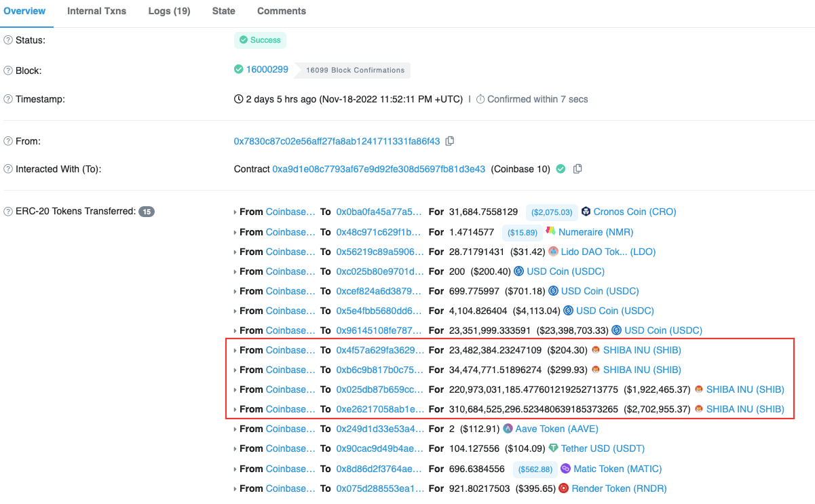Click the Coinbase sender link in CRO row
Image resolution: width=815 pixels, height=504 pixels.
click(290, 212)
